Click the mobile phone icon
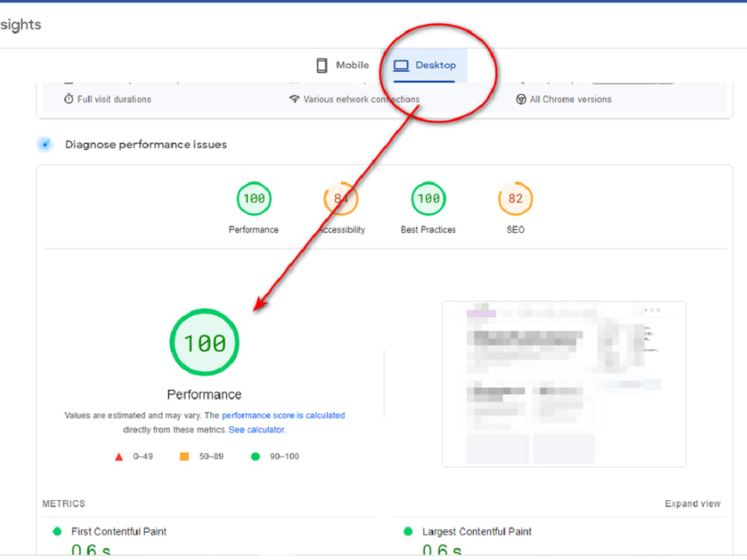This screenshot has height=560, width=747. (x=322, y=65)
